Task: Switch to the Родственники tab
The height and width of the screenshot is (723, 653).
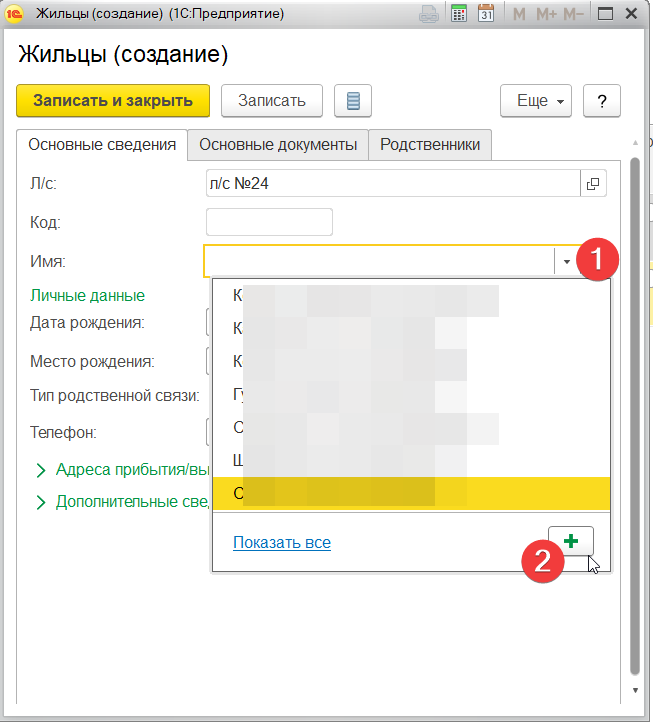Action: click(x=430, y=145)
